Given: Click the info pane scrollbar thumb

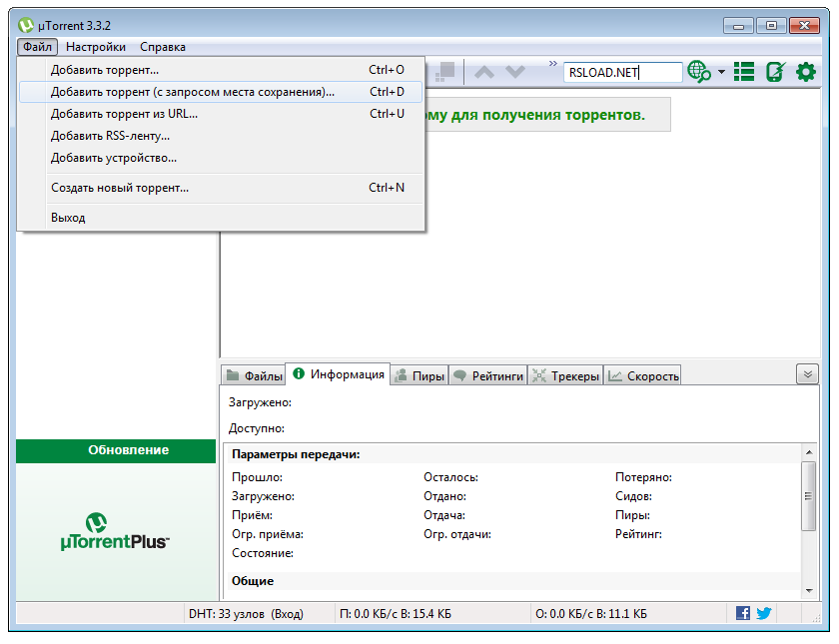Looking at the screenshot, I should pyautogui.click(x=809, y=496).
